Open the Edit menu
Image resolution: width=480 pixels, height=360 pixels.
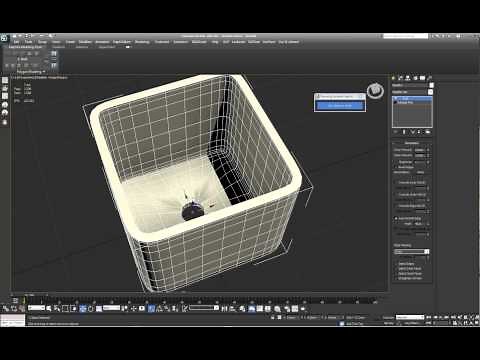click(x=16, y=42)
